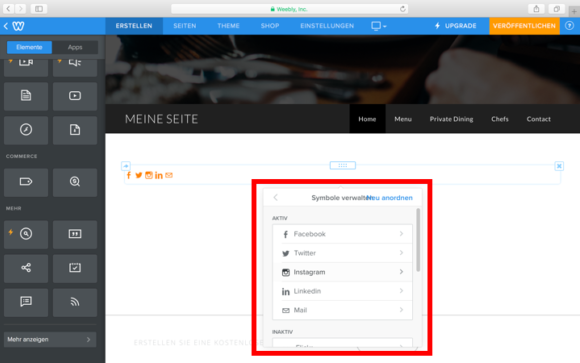Toggle Safari sidebar button
This screenshot has width=580, height=363.
click(x=39, y=9)
